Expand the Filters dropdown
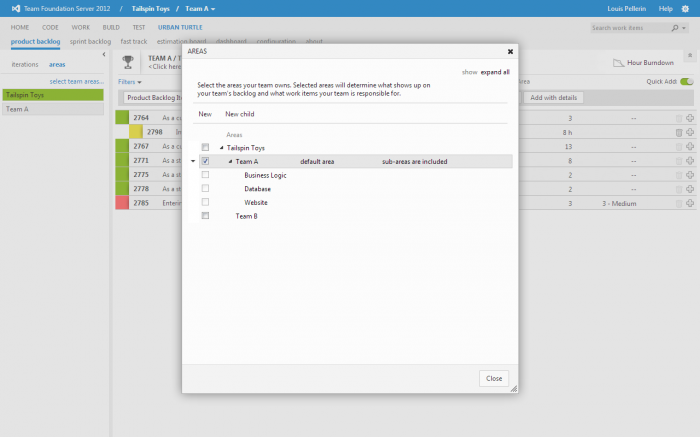This screenshot has height=437, width=700. click(130, 82)
